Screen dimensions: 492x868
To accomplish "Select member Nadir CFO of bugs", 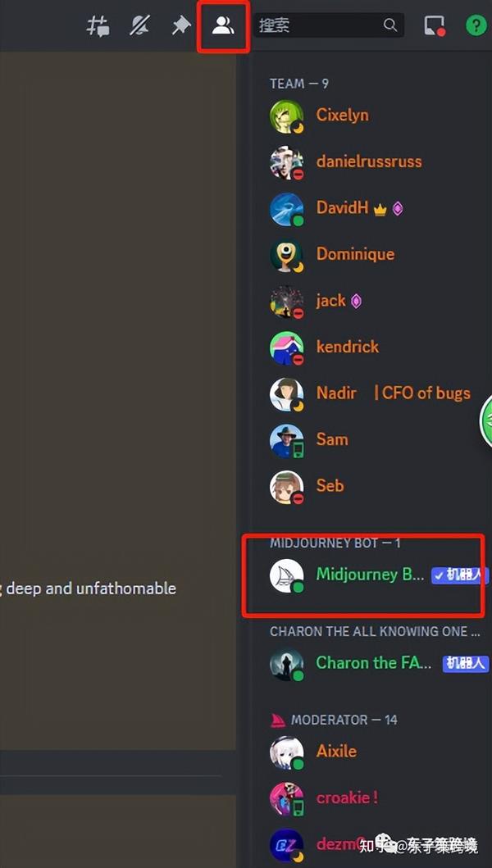I will click(x=370, y=393).
